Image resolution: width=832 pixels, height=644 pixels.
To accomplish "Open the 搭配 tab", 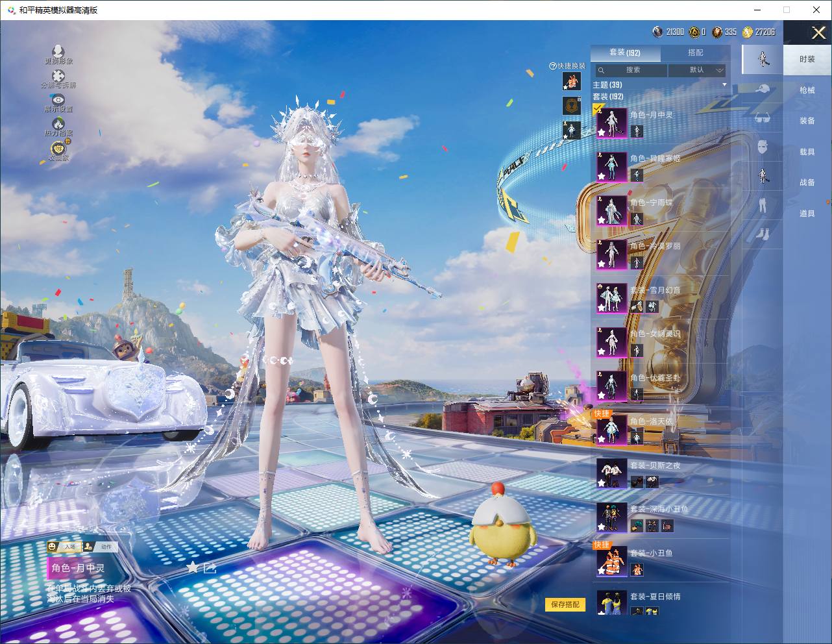I will pos(695,53).
